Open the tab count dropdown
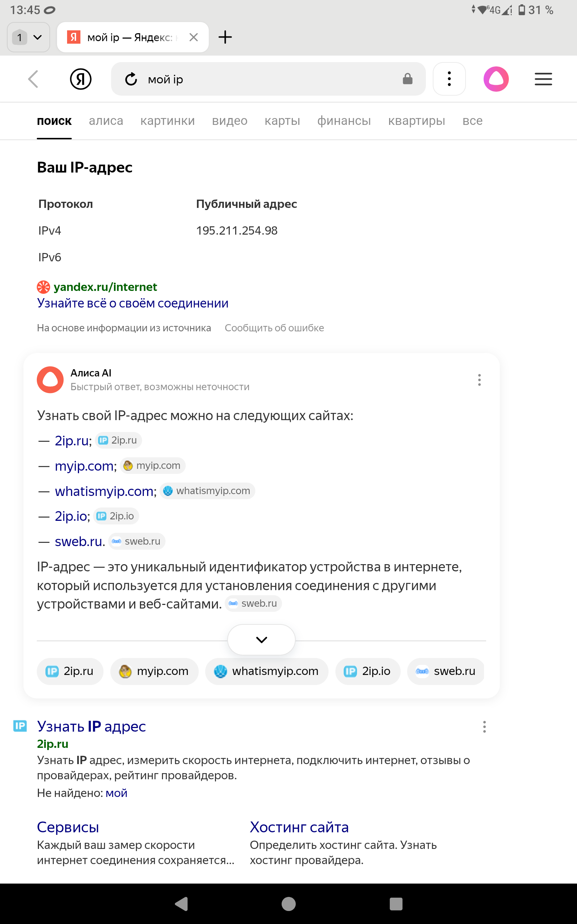 (x=28, y=37)
